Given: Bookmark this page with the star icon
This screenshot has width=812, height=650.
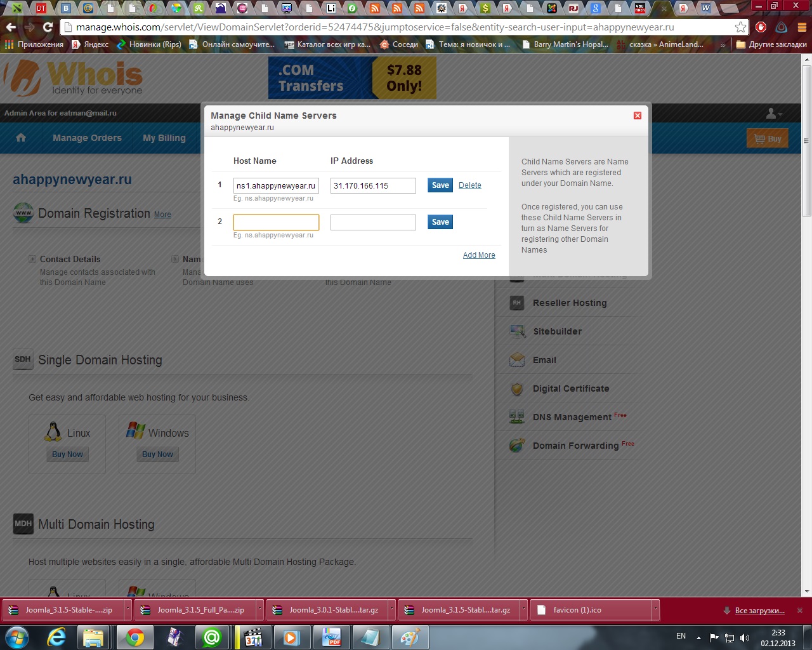Looking at the screenshot, I should [740, 27].
